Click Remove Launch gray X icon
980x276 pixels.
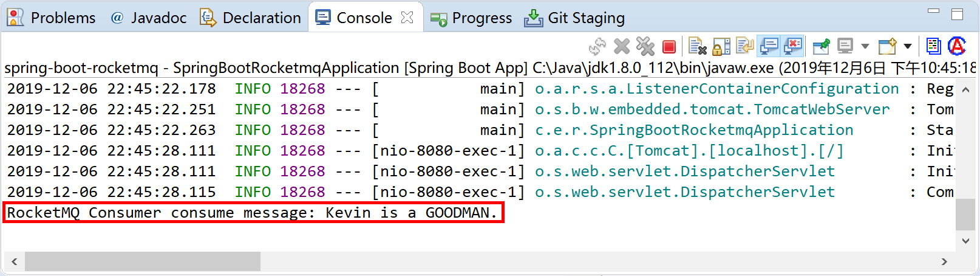click(622, 47)
